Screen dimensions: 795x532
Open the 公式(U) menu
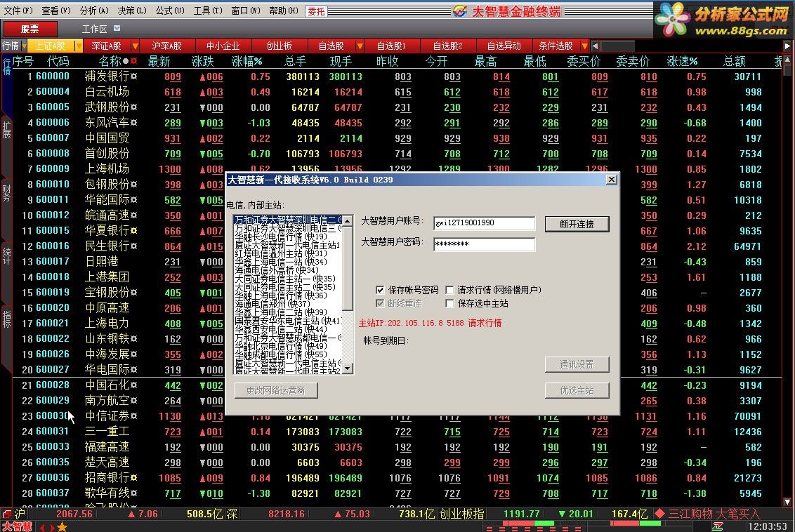(171, 11)
